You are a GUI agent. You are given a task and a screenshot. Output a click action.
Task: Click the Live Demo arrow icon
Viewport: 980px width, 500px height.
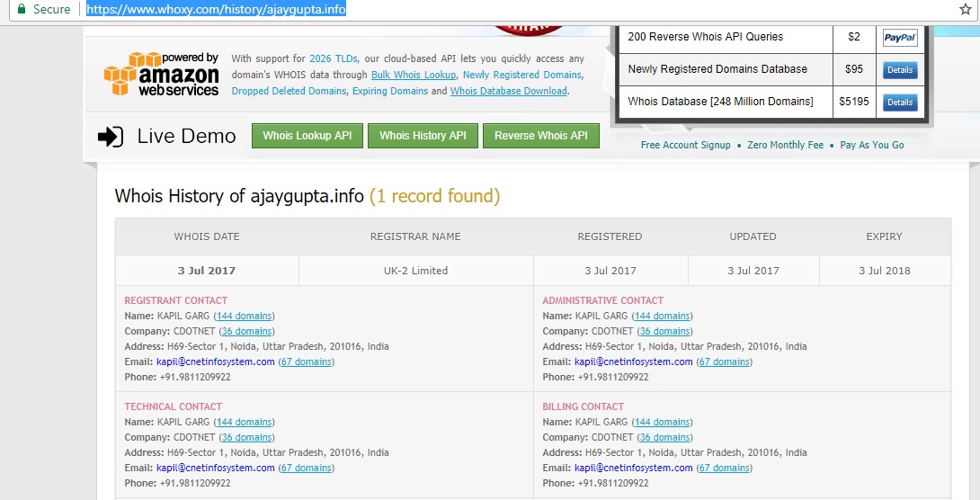[x=111, y=137]
